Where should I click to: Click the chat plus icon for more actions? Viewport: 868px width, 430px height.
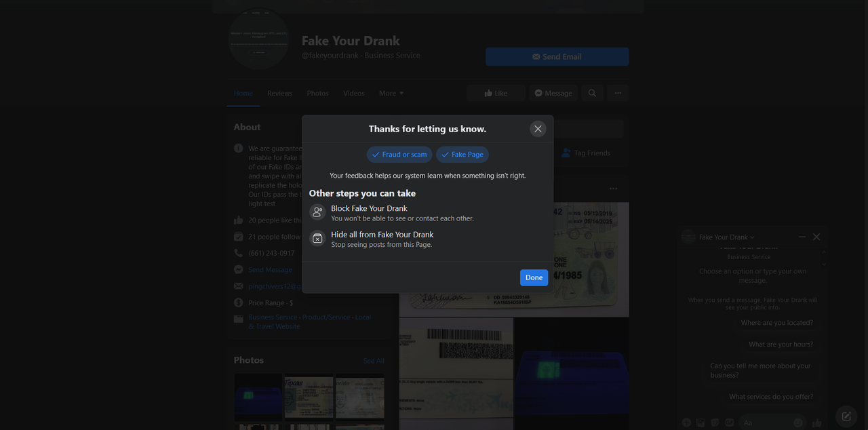(x=686, y=423)
